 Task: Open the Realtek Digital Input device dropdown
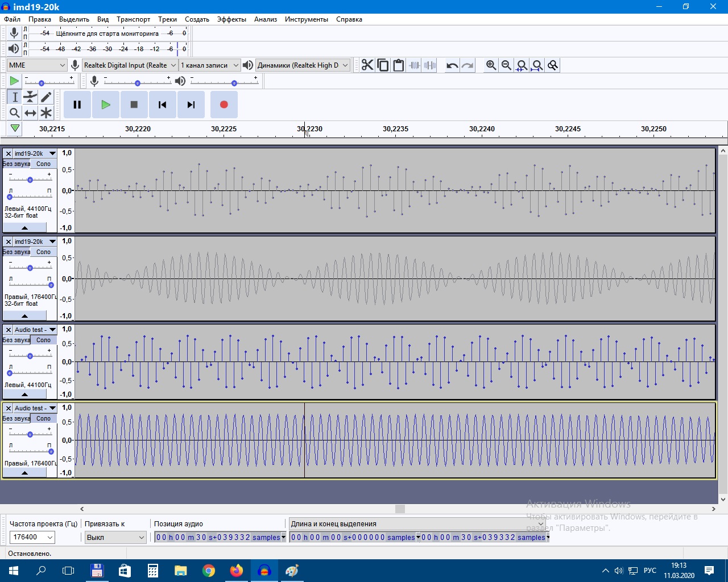tap(130, 65)
